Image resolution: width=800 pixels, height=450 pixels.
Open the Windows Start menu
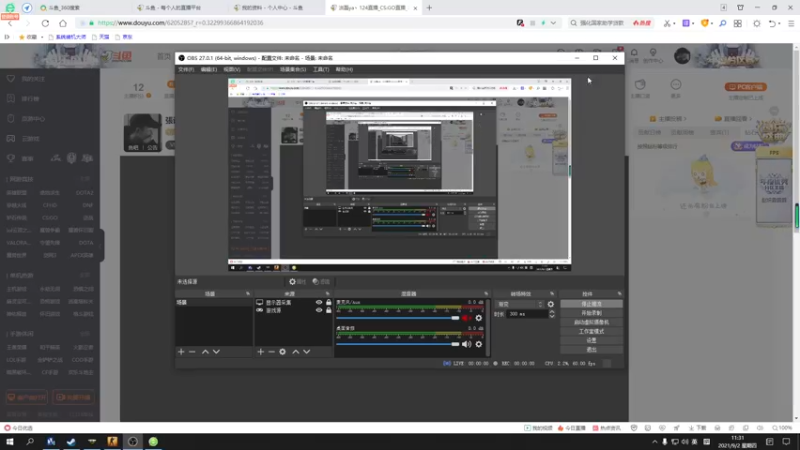(10, 441)
